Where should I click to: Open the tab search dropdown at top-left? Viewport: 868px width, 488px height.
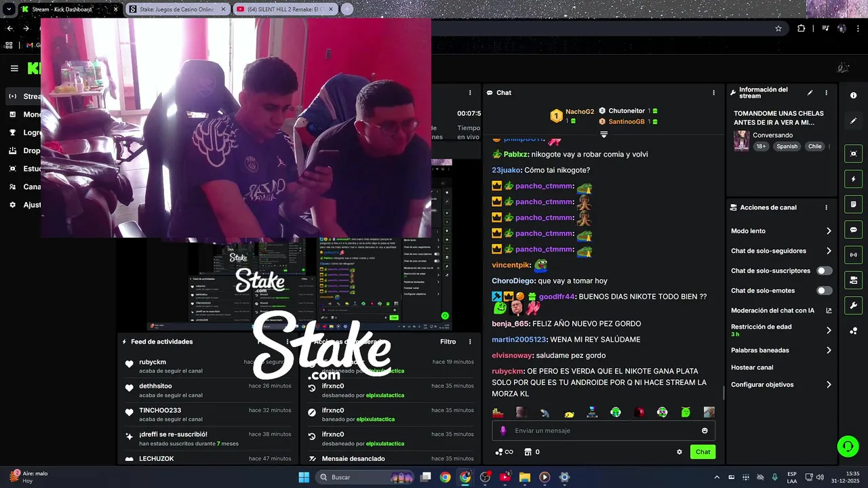click(9, 9)
